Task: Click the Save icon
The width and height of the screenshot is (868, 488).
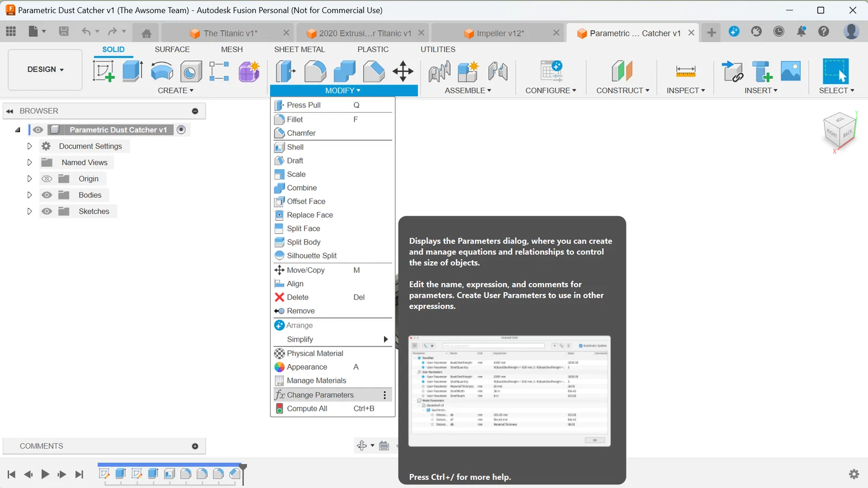Action: tap(63, 31)
